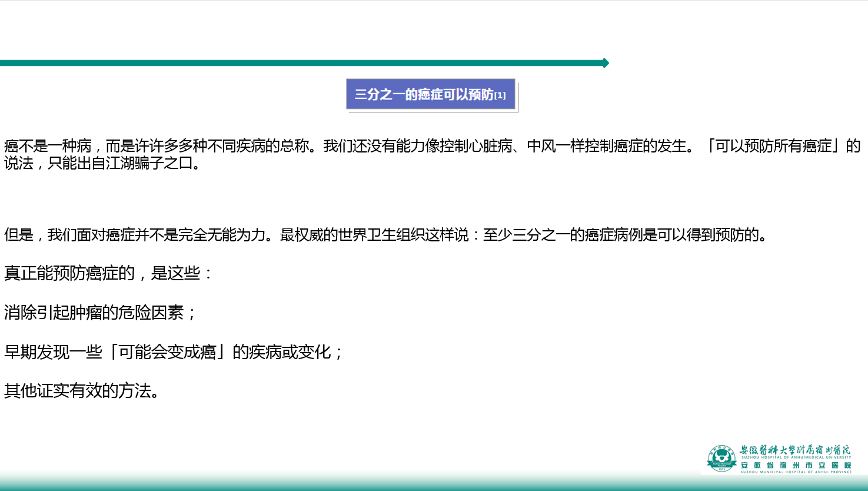Click the circular hospital emblem logo
The width and height of the screenshot is (868, 491).
(721, 459)
